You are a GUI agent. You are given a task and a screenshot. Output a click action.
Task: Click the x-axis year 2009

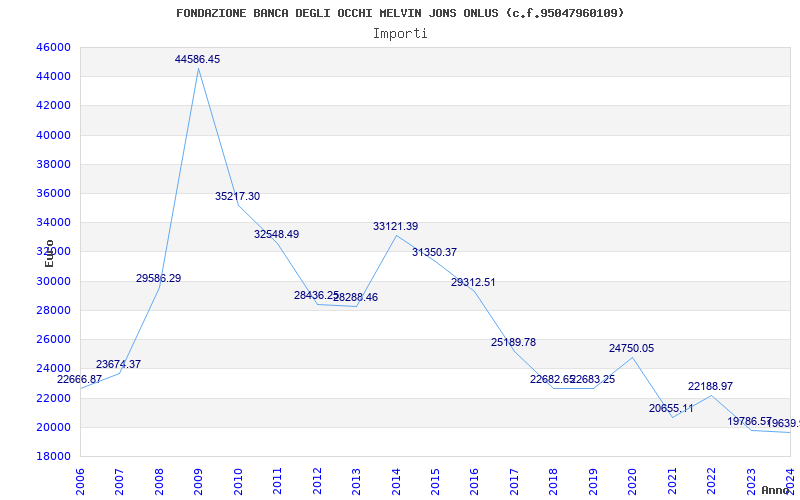point(198,481)
